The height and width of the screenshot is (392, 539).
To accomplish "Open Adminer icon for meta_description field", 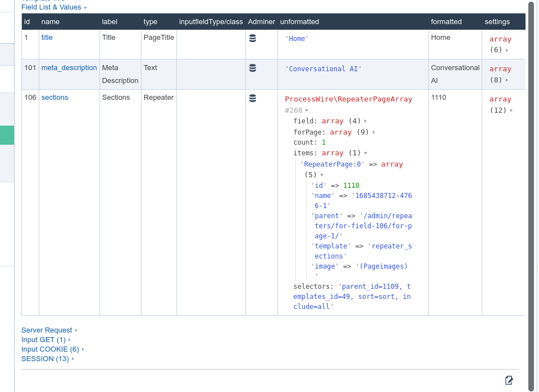I will point(253,68).
